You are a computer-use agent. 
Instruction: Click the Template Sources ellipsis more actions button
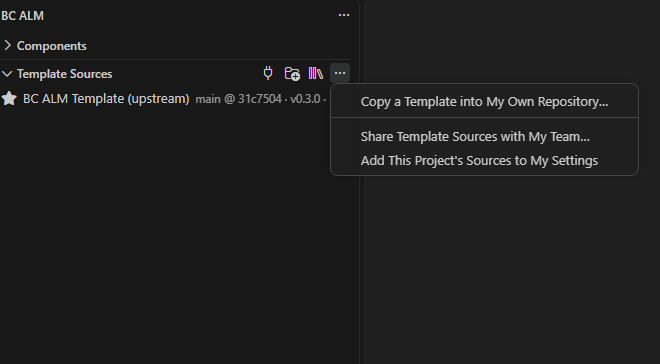tap(340, 73)
